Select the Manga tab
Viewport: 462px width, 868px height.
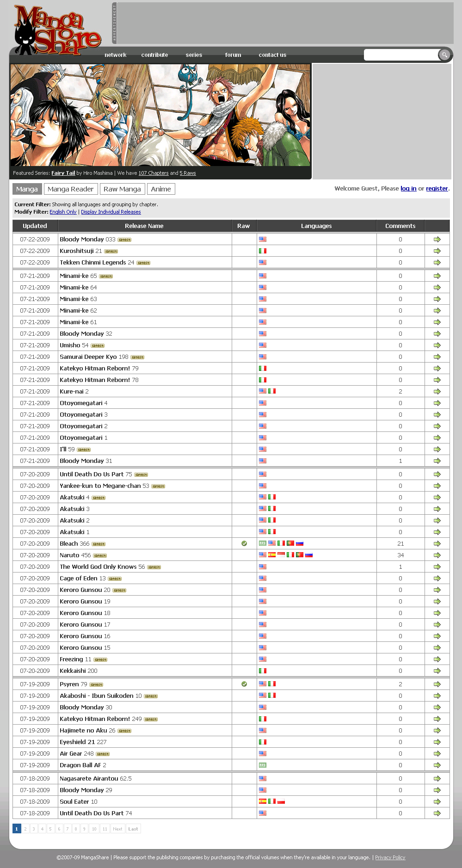[x=27, y=189]
